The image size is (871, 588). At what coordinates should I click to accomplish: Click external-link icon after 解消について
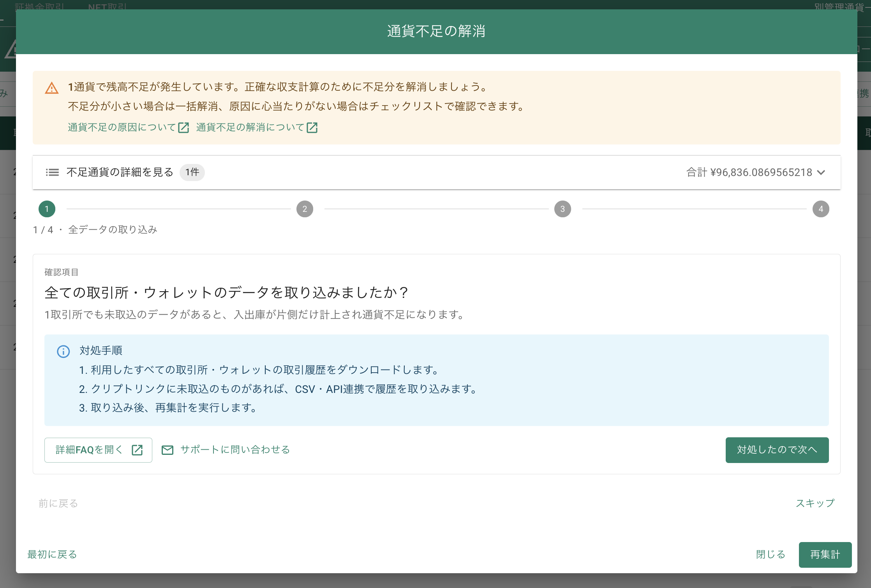[x=312, y=127]
